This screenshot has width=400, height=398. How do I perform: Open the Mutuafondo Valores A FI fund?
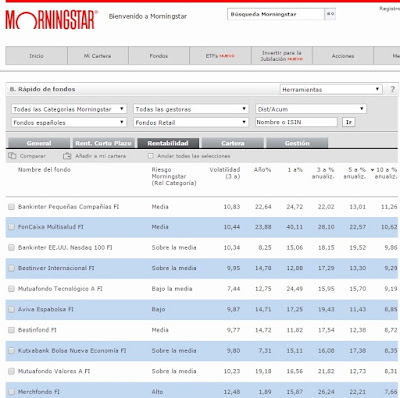point(54,371)
